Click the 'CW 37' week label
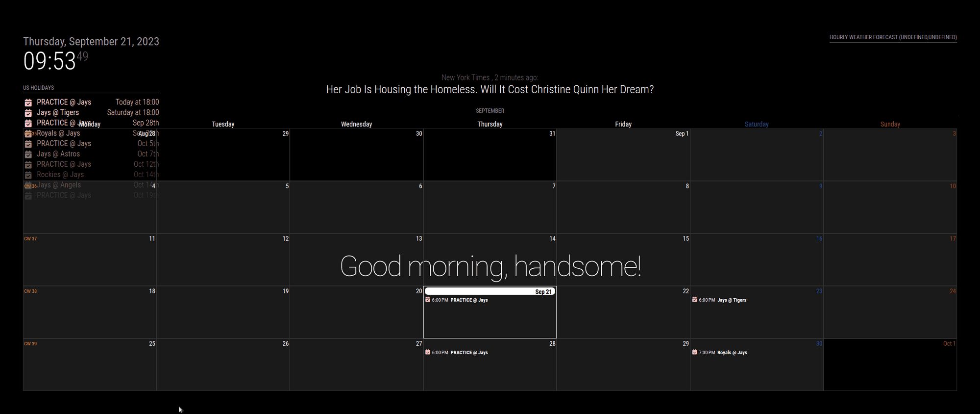Viewport: 980px width, 414px height. [30, 239]
